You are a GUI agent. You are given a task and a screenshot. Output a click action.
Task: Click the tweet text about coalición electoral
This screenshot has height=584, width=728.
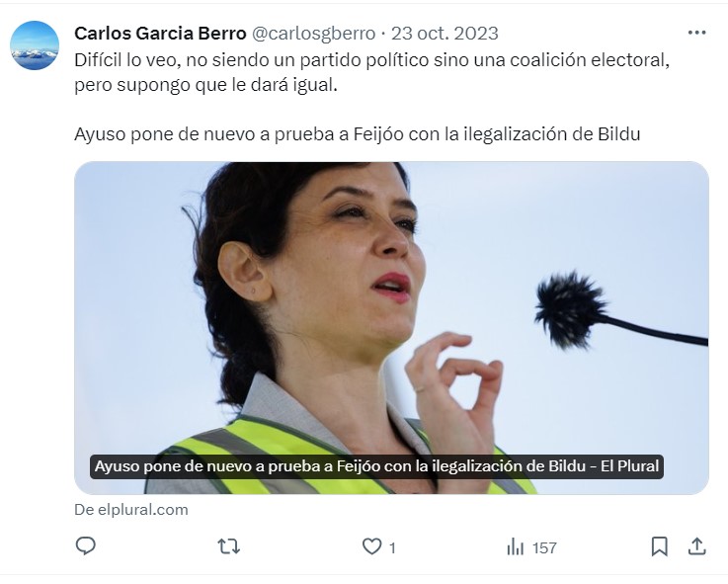[371, 72]
